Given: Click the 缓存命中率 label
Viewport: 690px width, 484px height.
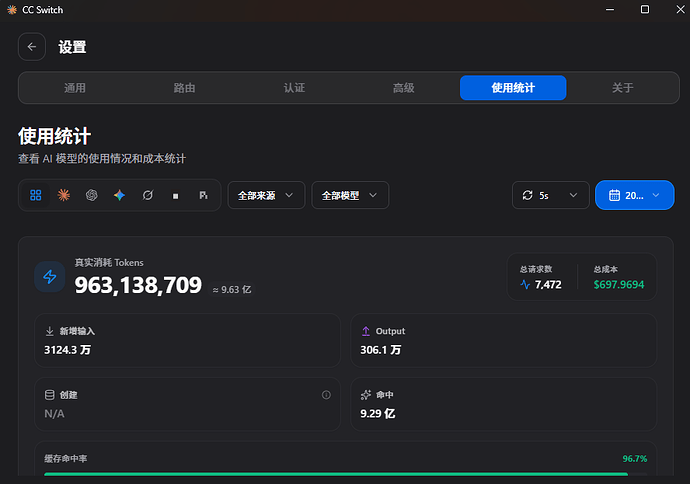Looking at the screenshot, I should coord(66,458).
